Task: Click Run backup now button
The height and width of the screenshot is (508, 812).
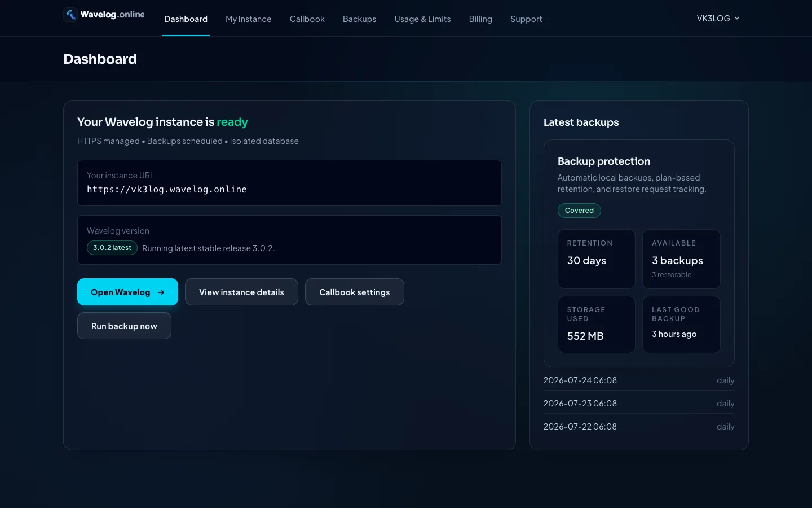Action: [x=124, y=326]
